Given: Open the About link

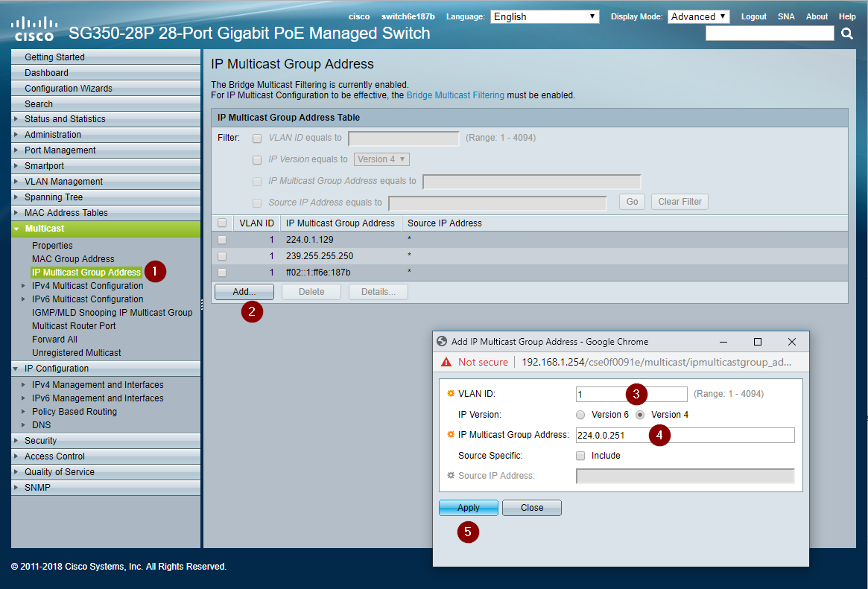Looking at the screenshot, I should click(817, 16).
